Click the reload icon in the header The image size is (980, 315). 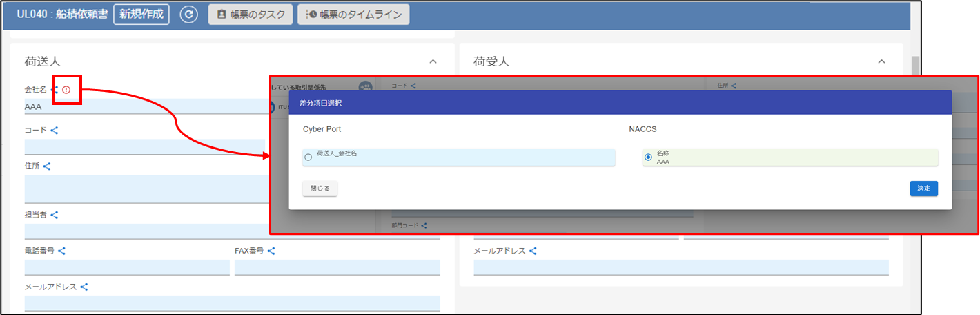click(188, 15)
